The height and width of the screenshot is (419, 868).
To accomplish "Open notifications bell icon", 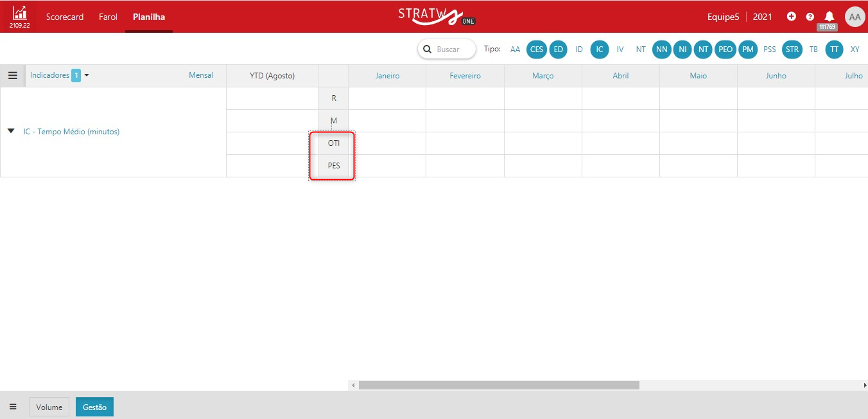I will (829, 17).
